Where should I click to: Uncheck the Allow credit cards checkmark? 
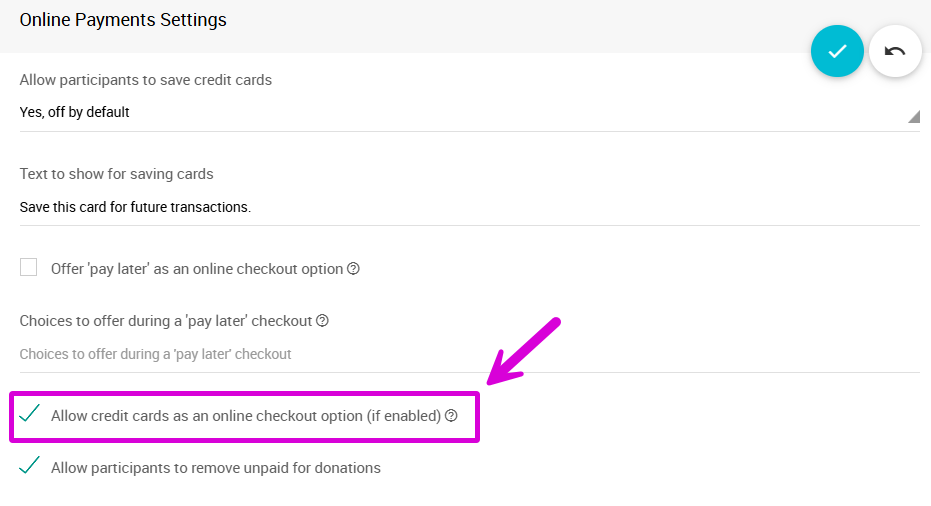click(x=30, y=414)
